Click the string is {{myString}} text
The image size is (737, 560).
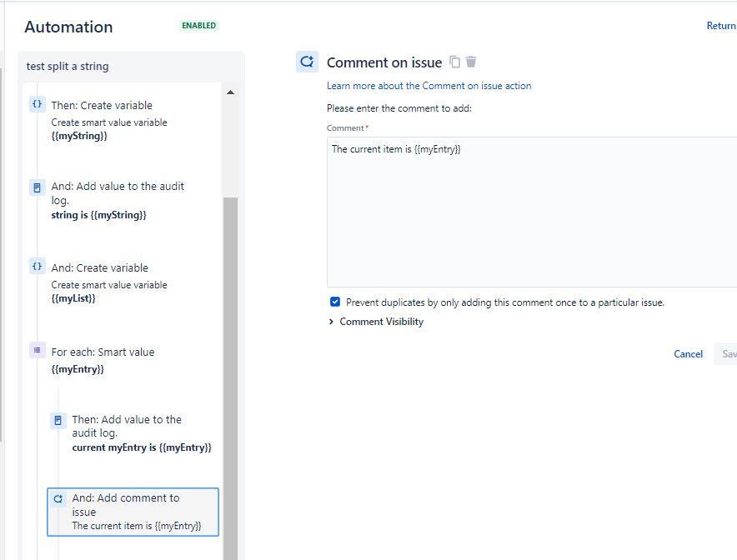click(x=98, y=215)
